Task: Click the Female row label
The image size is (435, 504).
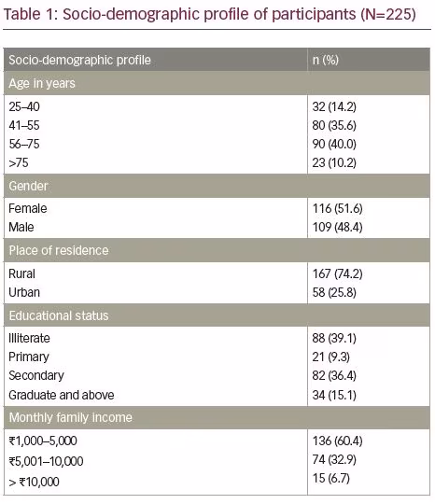Action: click(28, 209)
